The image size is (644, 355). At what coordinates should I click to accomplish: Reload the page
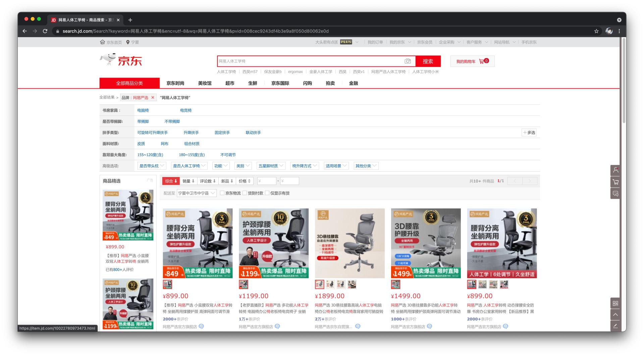(x=45, y=31)
